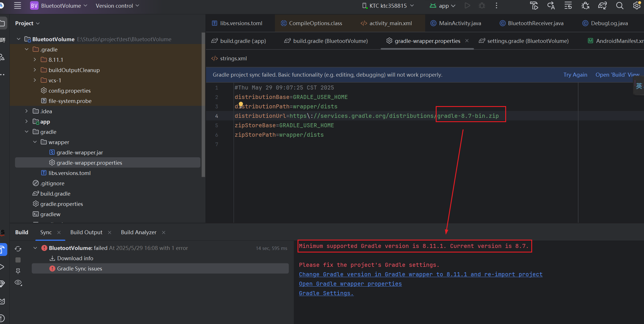Image resolution: width=644 pixels, height=324 pixels.
Task: Switch to build.gradle (:app) tab
Action: click(239, 41)
